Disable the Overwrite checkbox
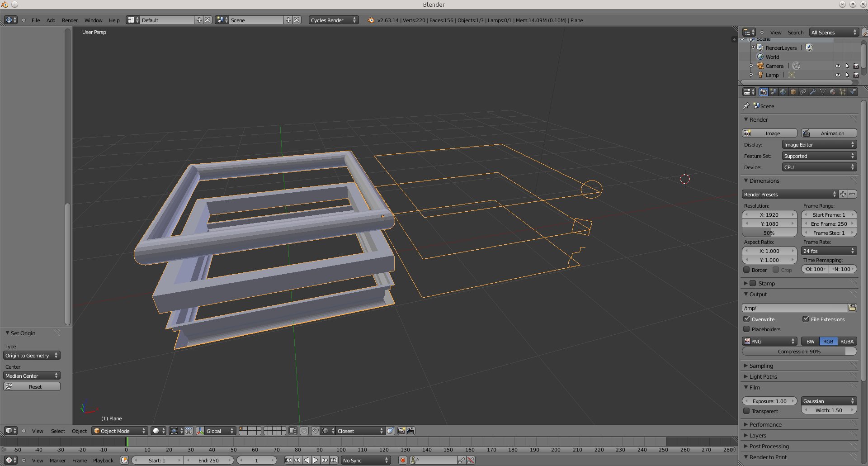This screenshot has width=868, height=466. 747,319
